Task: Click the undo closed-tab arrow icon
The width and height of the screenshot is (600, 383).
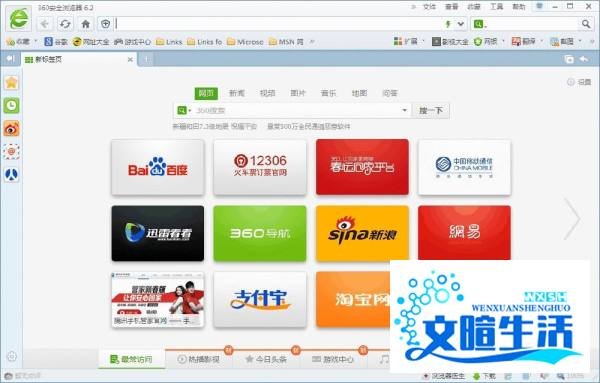Action: 584,59
